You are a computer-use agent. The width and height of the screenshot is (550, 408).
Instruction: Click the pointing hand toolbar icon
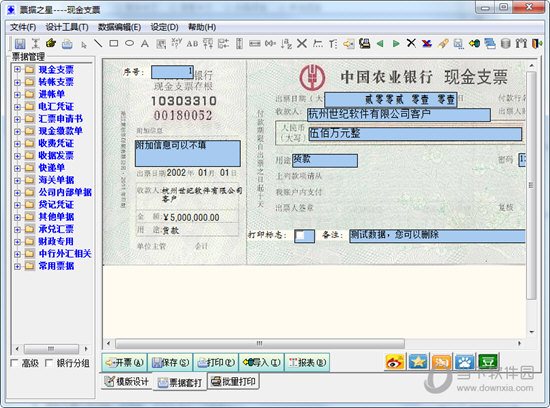[x=51, y=44]
